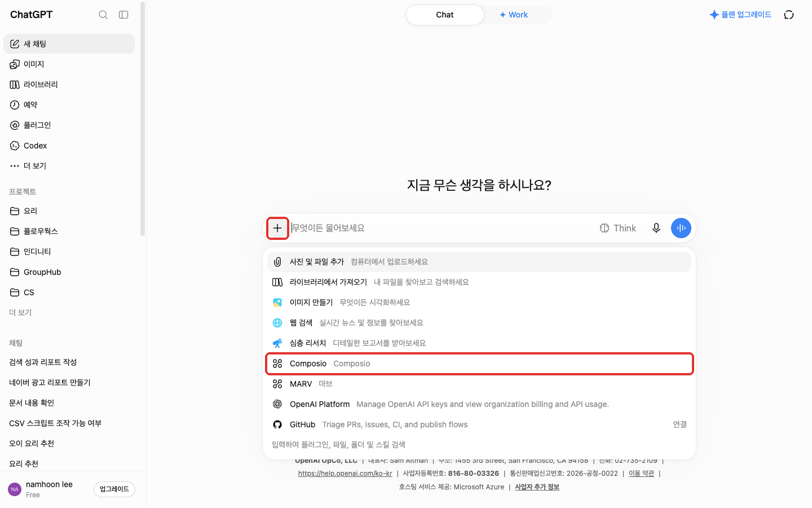Image resolution: width=812 pixels, height=508 pixels.
Task: Expand 더 보기 with the three dots
Action: (x=69, y=166)
